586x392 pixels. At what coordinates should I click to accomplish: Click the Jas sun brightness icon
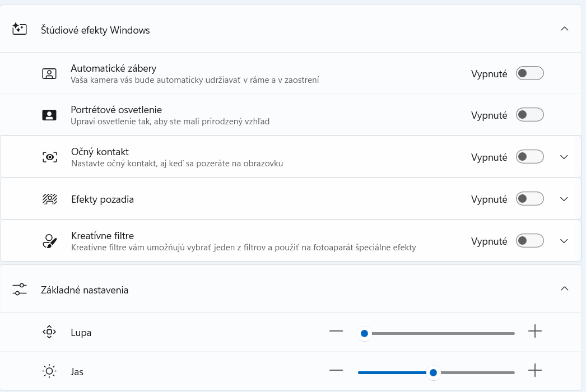pyautogui.click(x=49, y=371)
